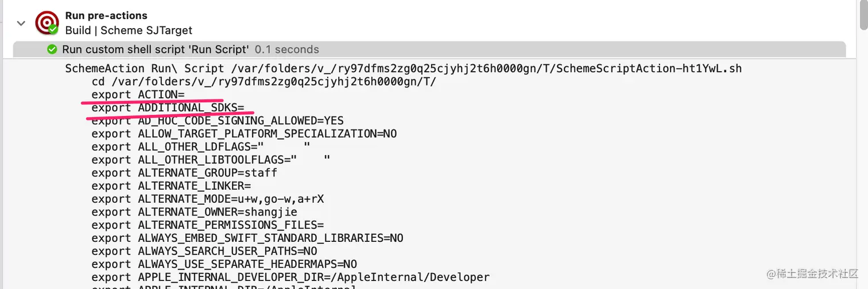Click the 0.1 seconds duration label

point(286,49)
